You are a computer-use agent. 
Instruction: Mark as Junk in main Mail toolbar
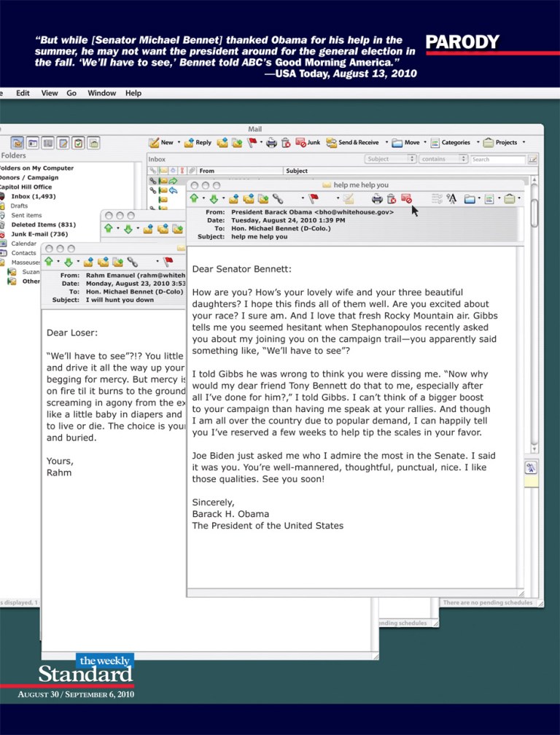[308, 143]
